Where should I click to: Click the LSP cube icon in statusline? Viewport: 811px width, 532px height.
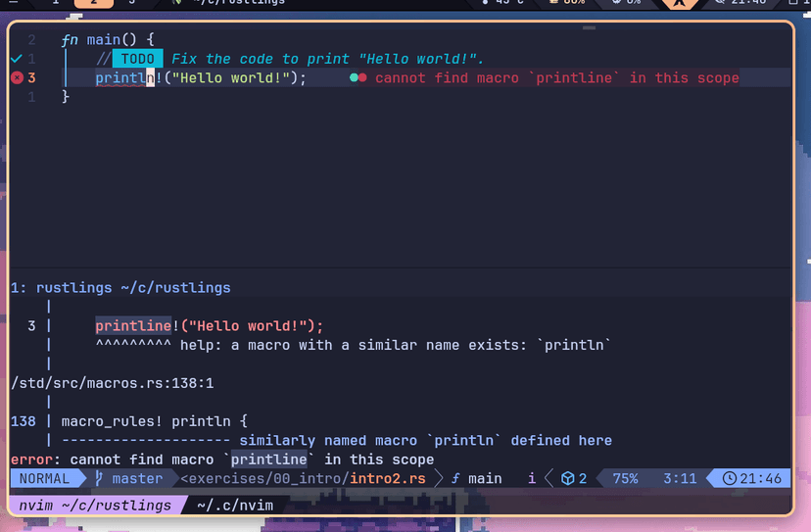coord(566,479)
